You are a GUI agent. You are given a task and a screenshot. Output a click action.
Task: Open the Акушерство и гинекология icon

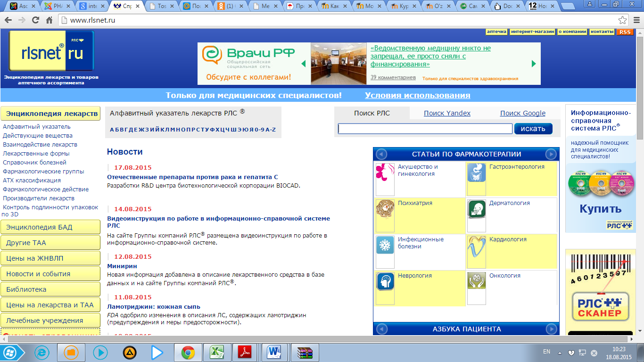pyautogui.click(x=385, y=179)
